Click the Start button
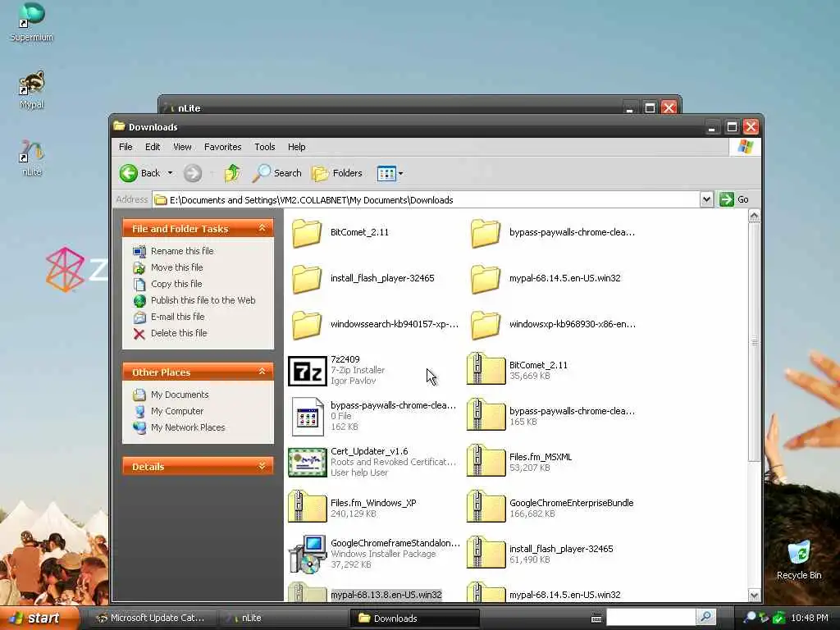Screen dimensions: 840x630 tap(39, 619)
